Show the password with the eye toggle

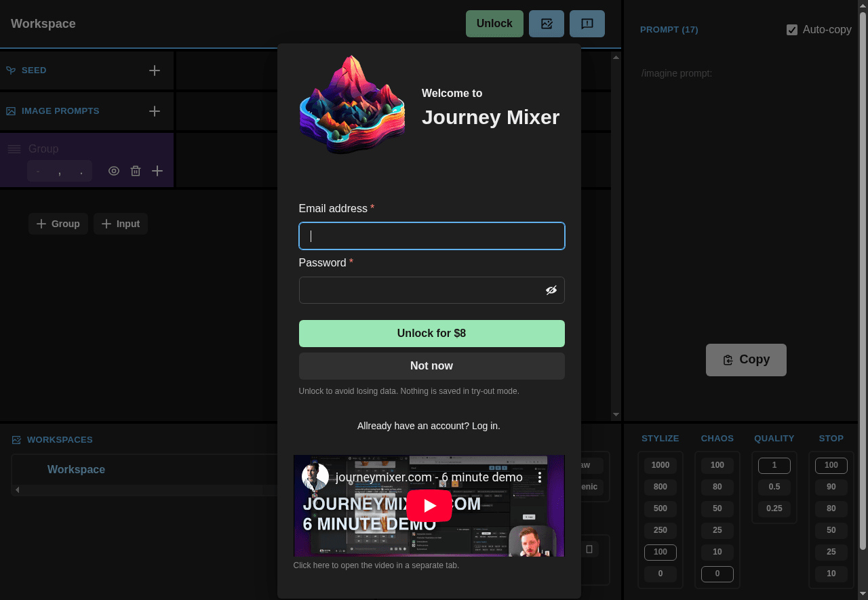click(551, 289)
